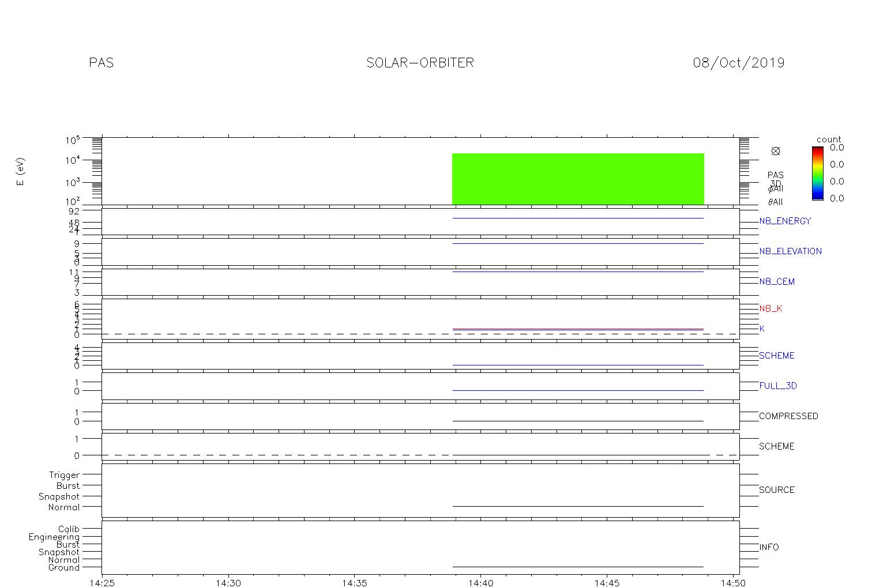Click the circled-cross symbol above the PAS 3D label
The width and height of the screenshot is (872, 588).
[776, 151]
